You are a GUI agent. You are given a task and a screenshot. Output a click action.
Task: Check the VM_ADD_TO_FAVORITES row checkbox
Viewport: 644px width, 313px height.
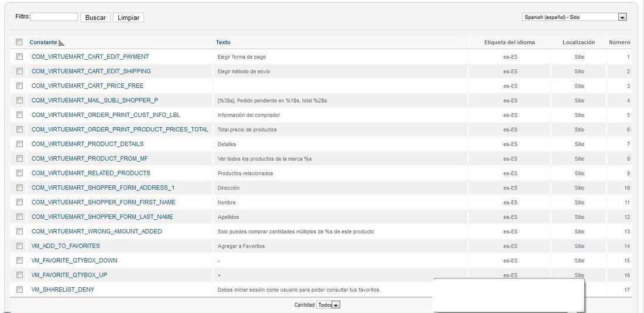(x=19, y=246)
